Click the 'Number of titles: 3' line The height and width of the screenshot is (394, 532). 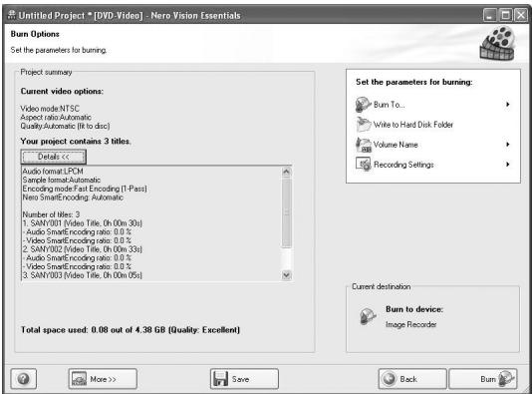[x=51, y=214]
